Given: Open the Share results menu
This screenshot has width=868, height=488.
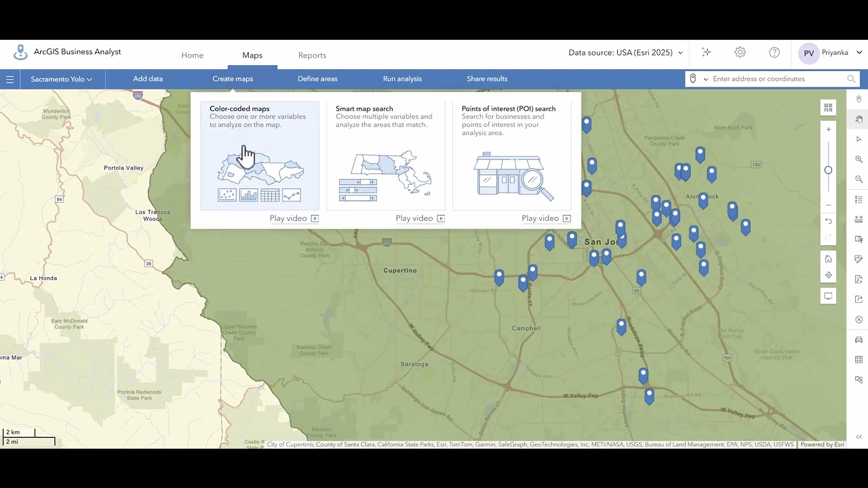Looking at the screenshot, I should 487,79.
